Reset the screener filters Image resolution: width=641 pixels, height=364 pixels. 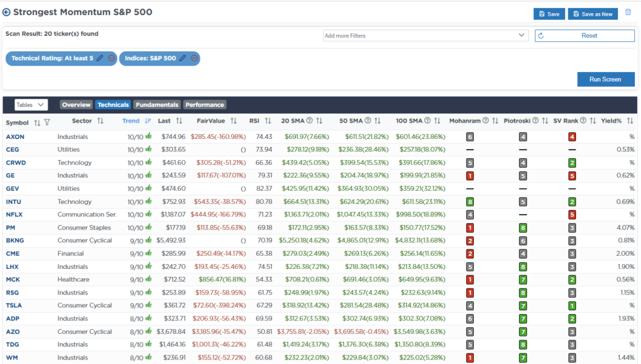click(x=585, y=36)
